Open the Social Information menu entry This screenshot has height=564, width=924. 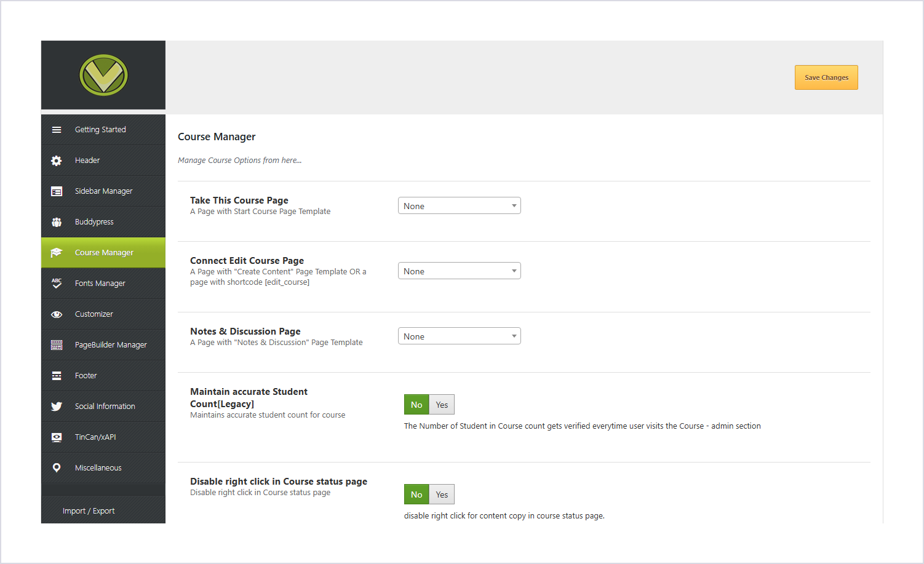[x=103, y=407]
